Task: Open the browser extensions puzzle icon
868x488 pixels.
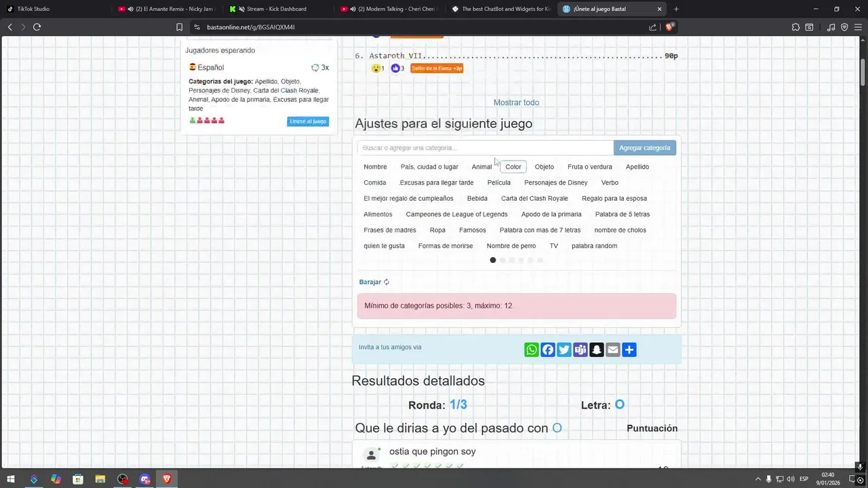Action: tap(795, 27)
